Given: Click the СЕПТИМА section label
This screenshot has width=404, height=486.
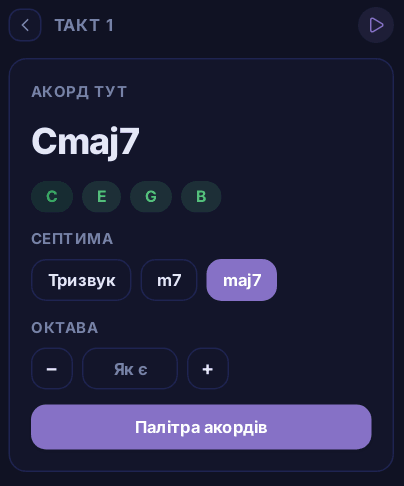Looking at the screenshot, I should coord(72,239).
